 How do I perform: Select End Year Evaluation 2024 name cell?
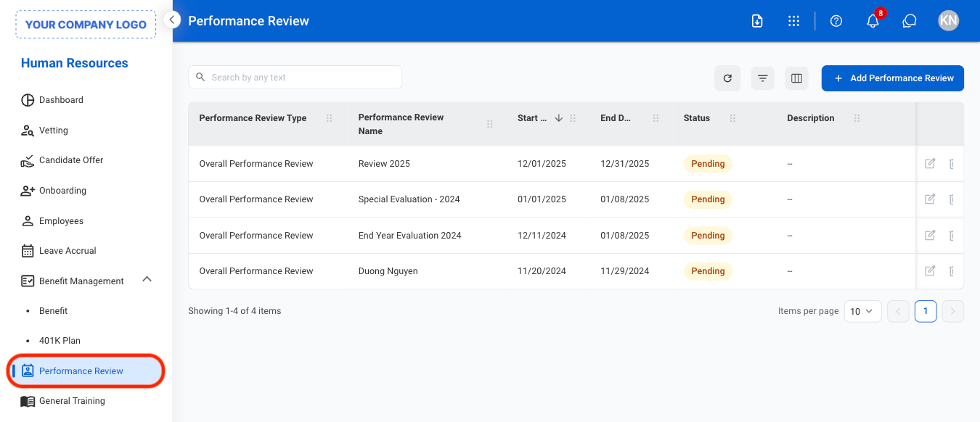pyautogui.click(x=409, y=236)
